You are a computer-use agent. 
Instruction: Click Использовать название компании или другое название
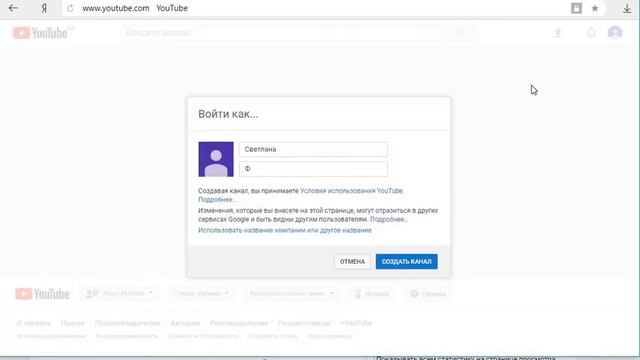(x=285, y=230)
